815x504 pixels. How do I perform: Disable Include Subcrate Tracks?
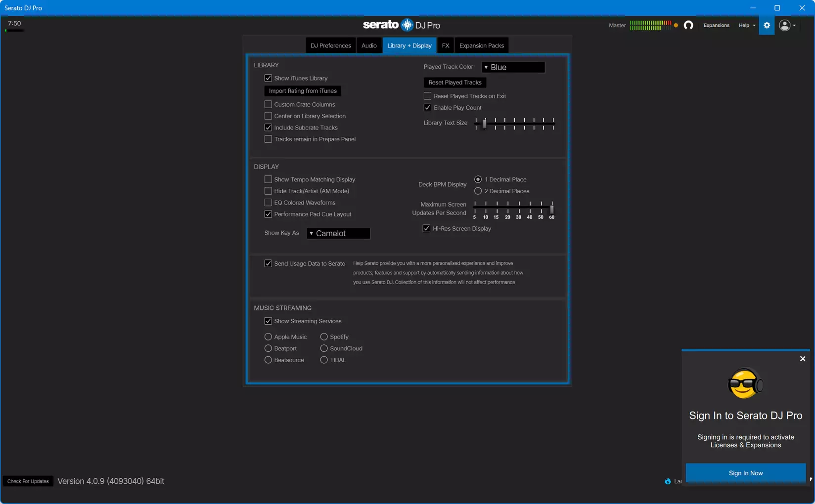click(268, 127)
